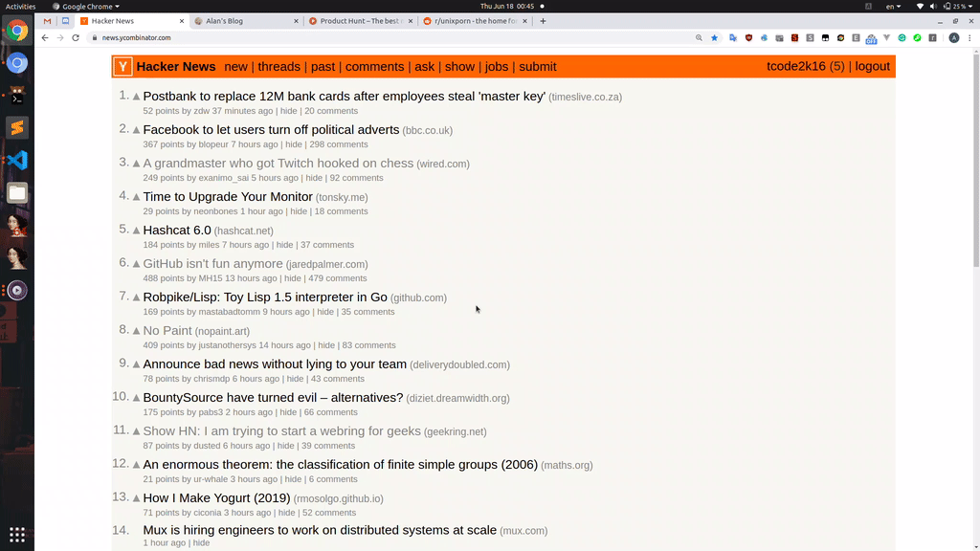Open the 'past' nav link
980x551 pixels.
click(323, 67)
